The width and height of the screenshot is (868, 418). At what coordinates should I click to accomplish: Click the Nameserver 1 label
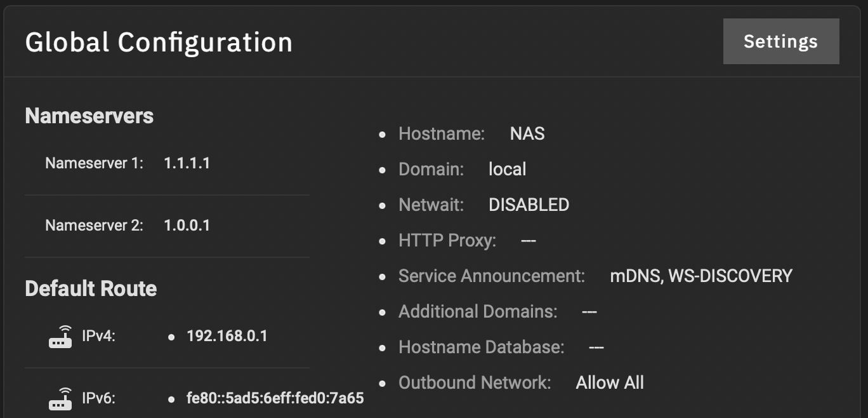(95, 163)
